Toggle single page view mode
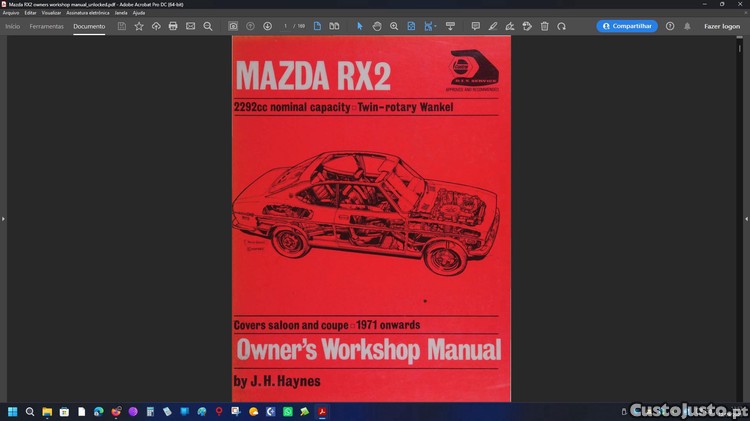This screenshot has height=421, width=750. click(x=317, y=26)
